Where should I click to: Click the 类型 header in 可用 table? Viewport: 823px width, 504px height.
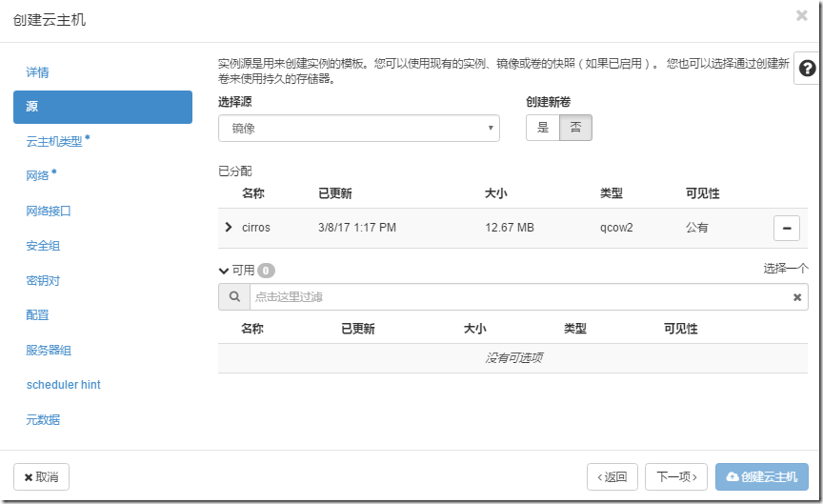click(575, 329)
